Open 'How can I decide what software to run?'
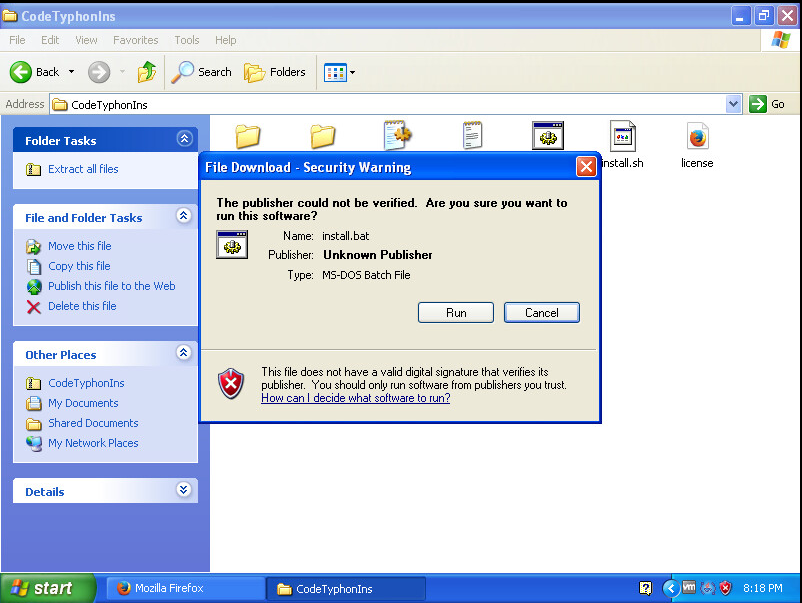 (x=355, y=398)
